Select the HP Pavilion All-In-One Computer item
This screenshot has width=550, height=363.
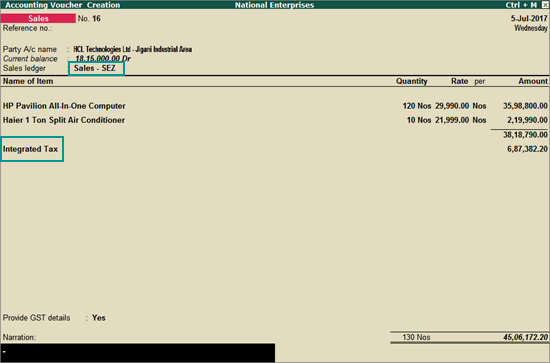coord(64,106)
